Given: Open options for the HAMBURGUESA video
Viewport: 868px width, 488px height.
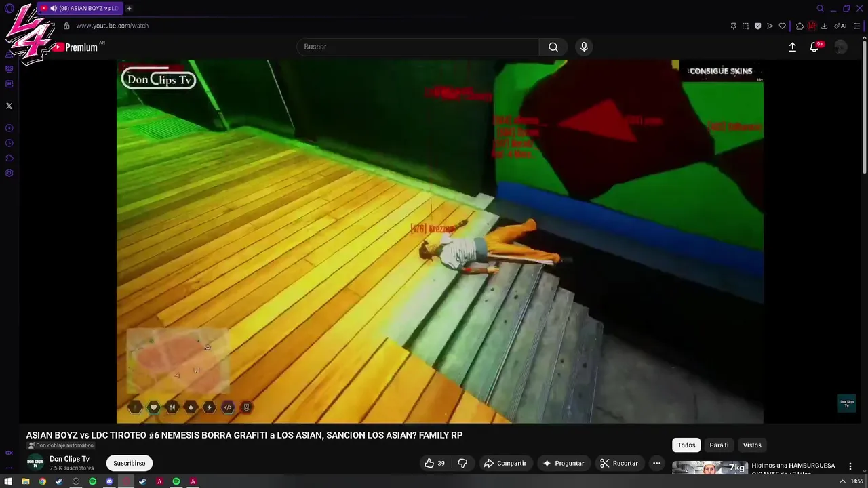Looking at the screenshot, I should (850, 466).
